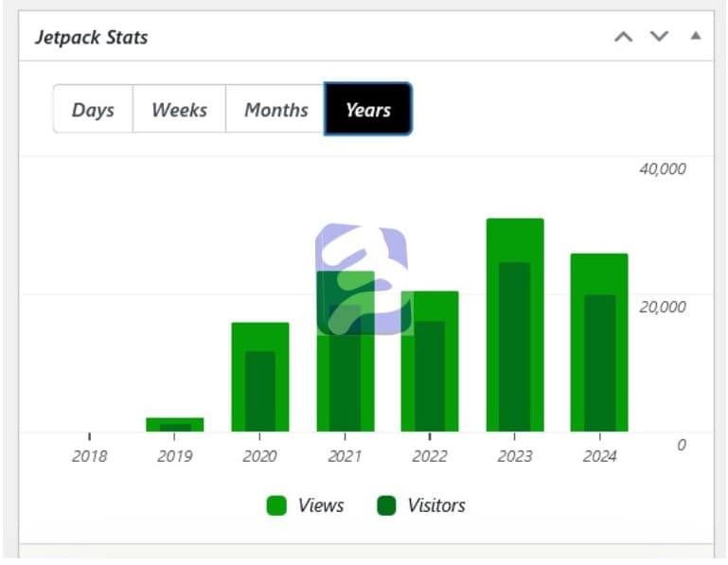The height and width of the screenshot is (565, 728).
Task: Move Jetpack Stats widget down
Action: click(x=659, y=36)
